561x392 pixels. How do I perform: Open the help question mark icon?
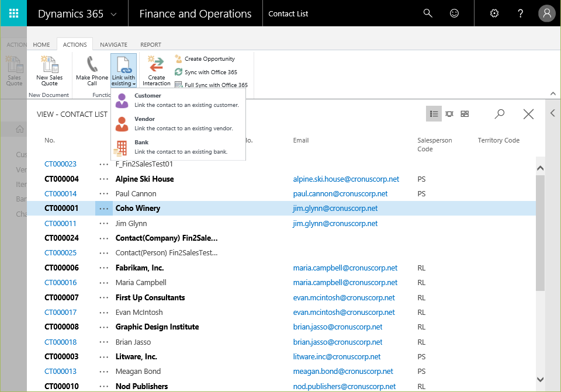521,13
